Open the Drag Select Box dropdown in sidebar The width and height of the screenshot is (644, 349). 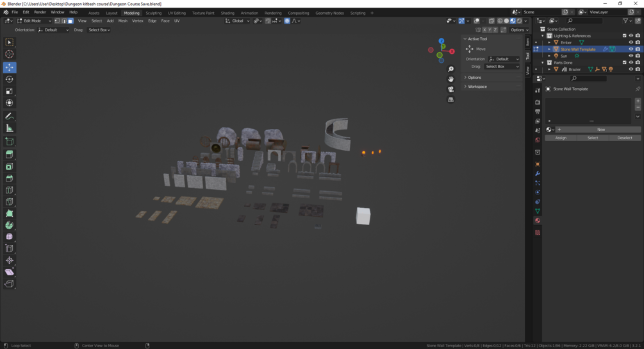click(x=502, y=66)
